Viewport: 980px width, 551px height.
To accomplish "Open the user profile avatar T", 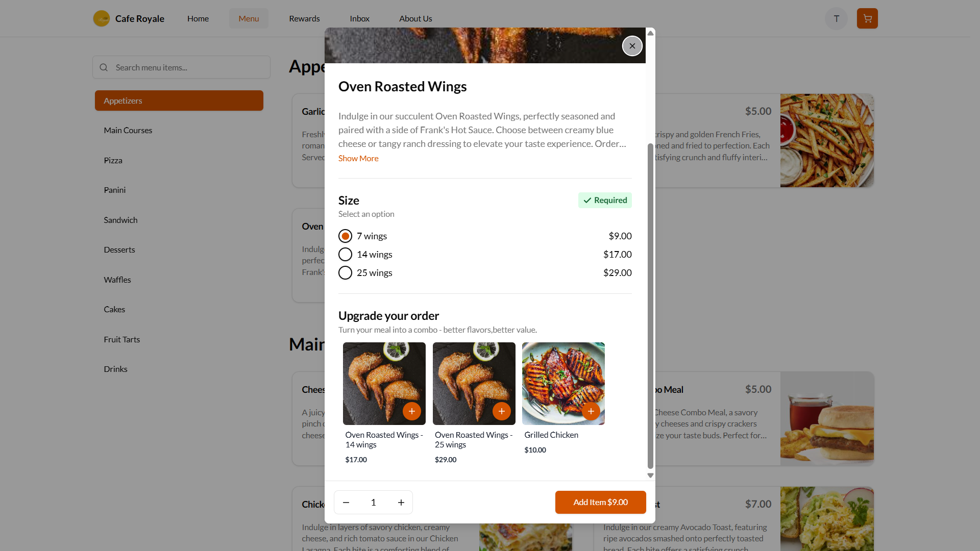I will pyautogui.click(x=836, y=19).
